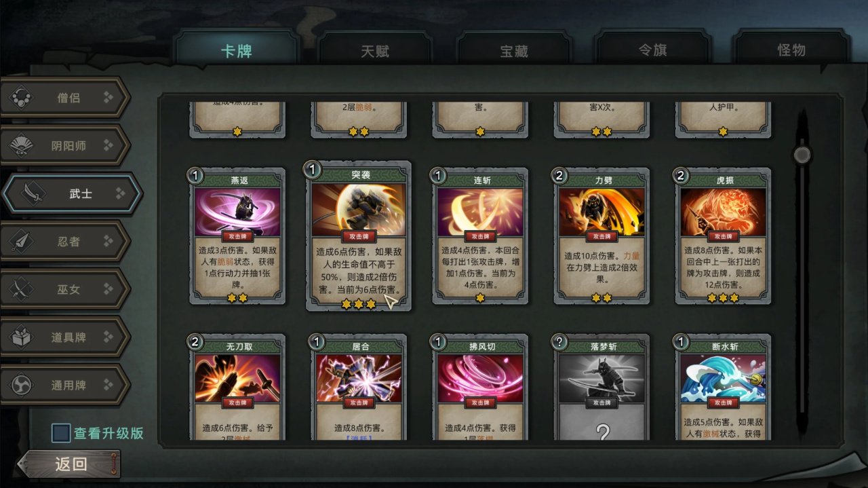Enable the 查看升级版 checkbox
Screen dimensions: 868x488
click(x=61, y=433)
